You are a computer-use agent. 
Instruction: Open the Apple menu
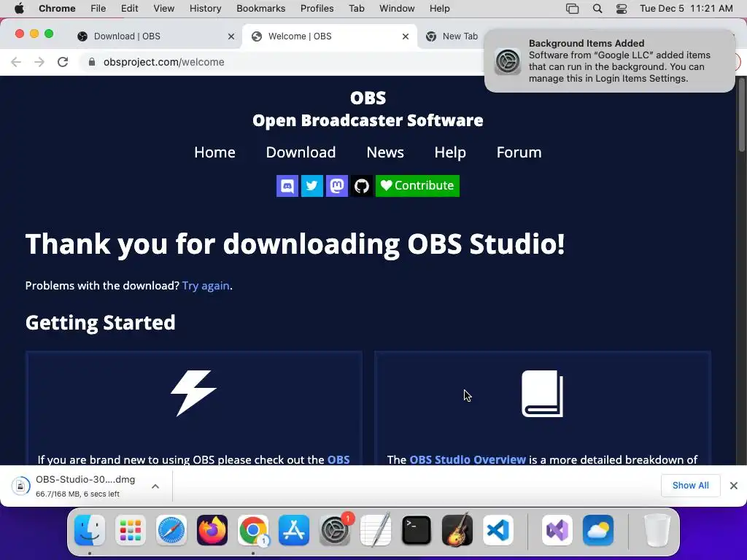[19, 9]
